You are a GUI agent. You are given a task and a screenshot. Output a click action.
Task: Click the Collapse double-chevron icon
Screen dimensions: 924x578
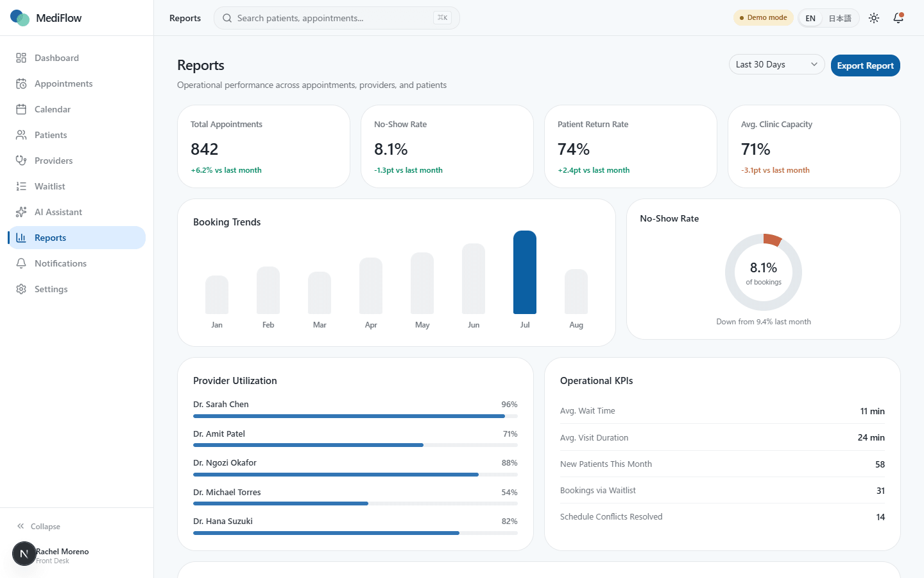[x=21, y=526]
